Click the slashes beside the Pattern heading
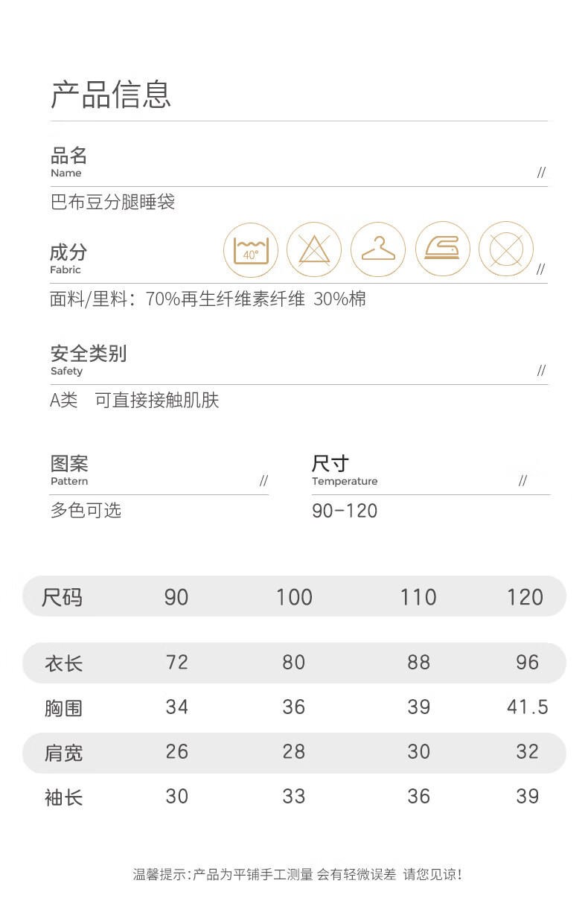Image resolution: width=588 pixels, height=924 pixels. click(263, 481)
